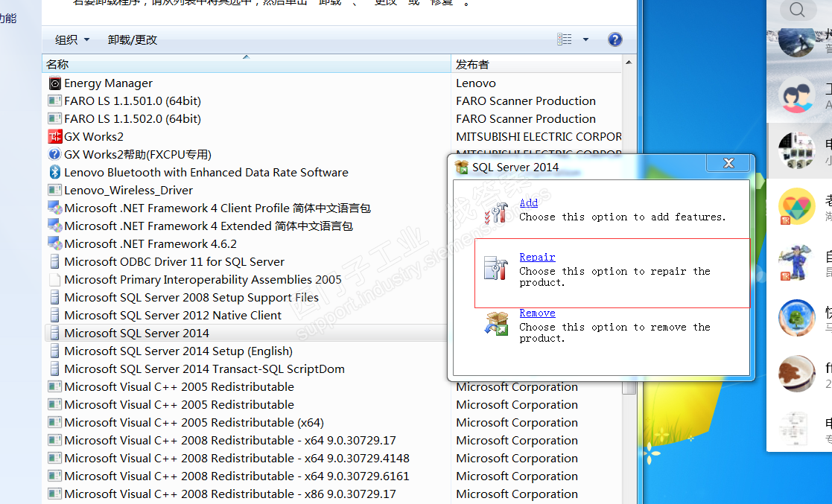Image resolution: width=832 pixels, height=504 pixels.
Task: Click the Repair link in SQL Server dialog
Action: point(537,257)
